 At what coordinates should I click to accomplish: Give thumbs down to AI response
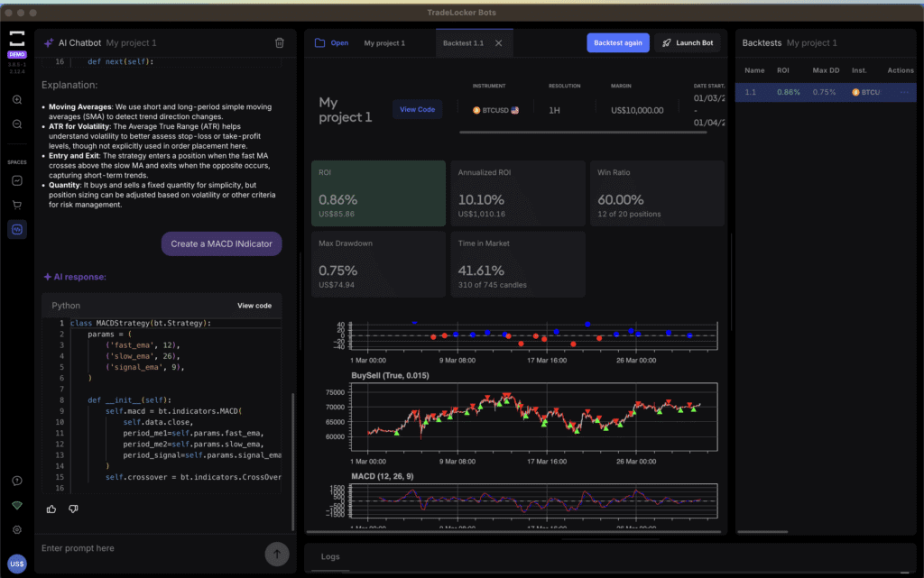coord(73,509)
